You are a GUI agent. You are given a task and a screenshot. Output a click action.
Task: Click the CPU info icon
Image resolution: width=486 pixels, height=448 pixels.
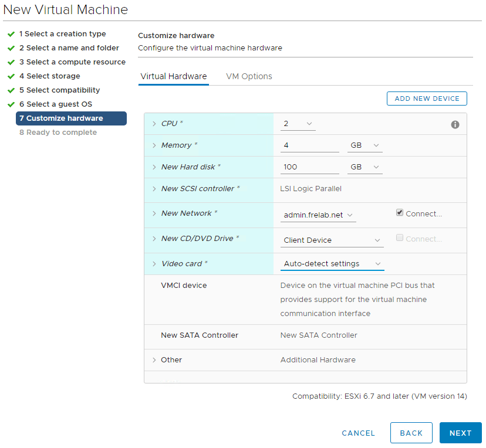(x=455, y=124)
